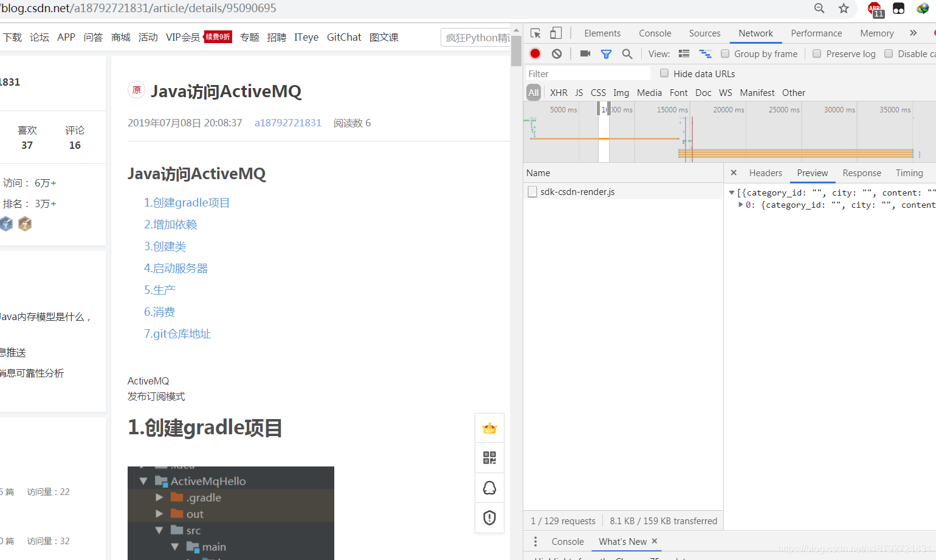The height and width of the screenshot is (560, 936).
Task: Select the All filter type
Action: 534,92
